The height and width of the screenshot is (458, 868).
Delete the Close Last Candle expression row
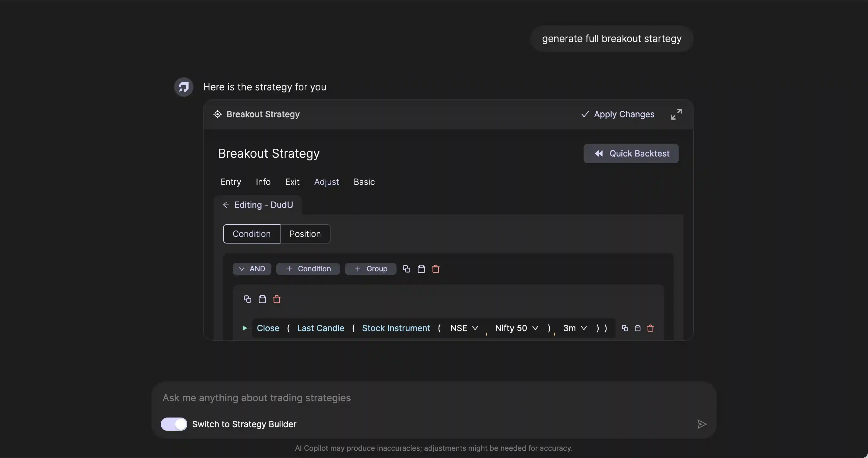pyautogui.click(x=650, y=328)
